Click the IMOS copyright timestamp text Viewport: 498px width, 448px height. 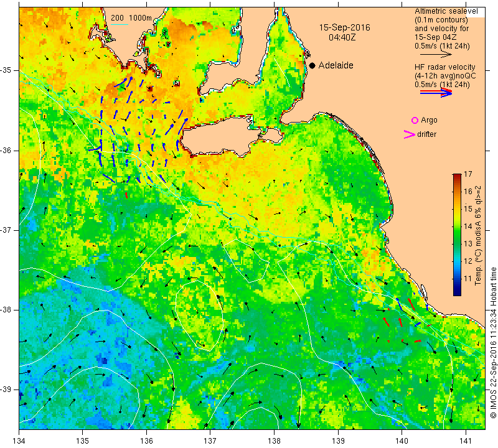point(493,342)
